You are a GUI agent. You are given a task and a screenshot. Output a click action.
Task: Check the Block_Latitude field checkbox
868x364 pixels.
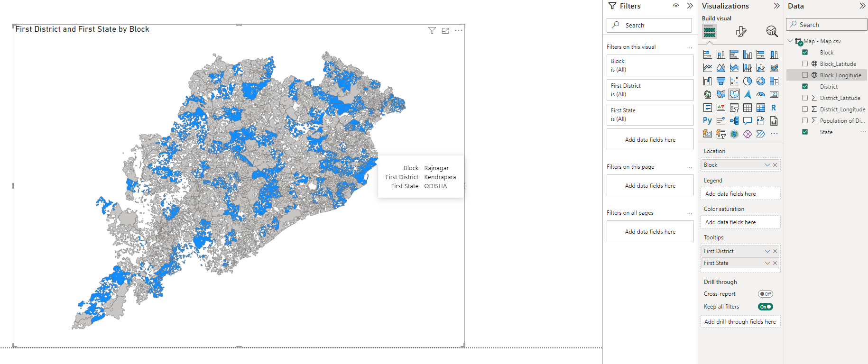(805, 64)
